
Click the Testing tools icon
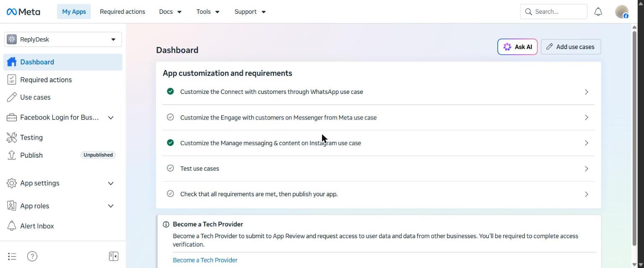pos(12,138)
